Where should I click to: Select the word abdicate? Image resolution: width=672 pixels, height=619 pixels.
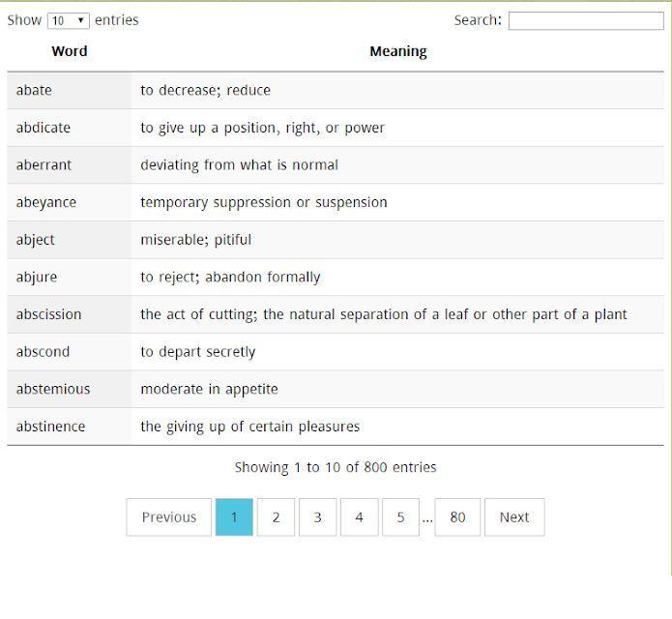(44, 128)
